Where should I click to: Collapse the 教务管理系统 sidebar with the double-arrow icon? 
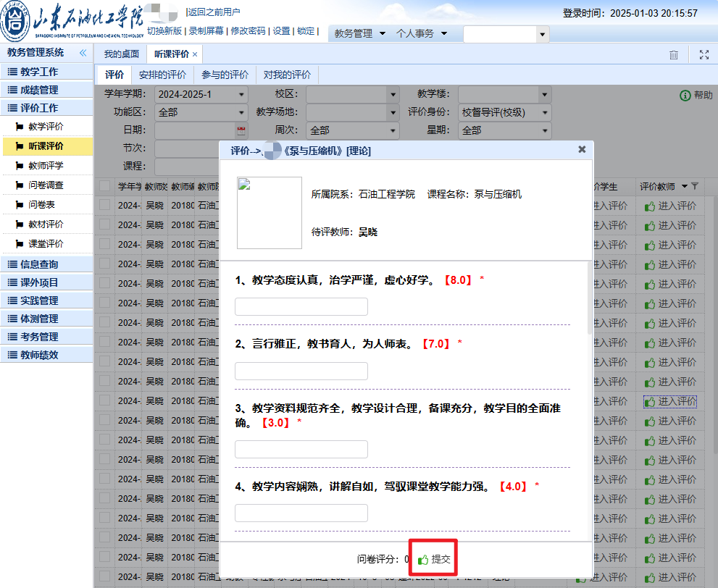pos(83,53)
